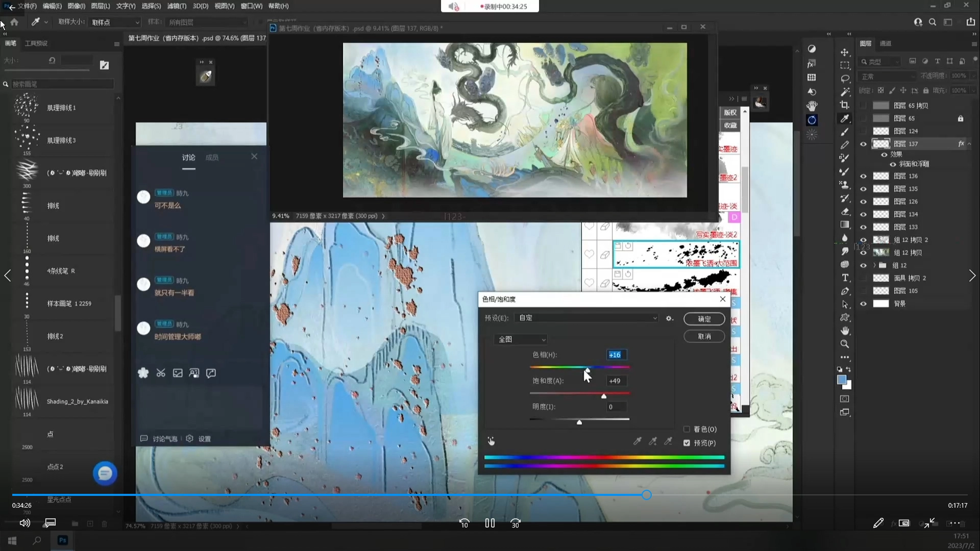Click the Hand tool in toolbar
980x551 pixels.
tap(845, 331)
